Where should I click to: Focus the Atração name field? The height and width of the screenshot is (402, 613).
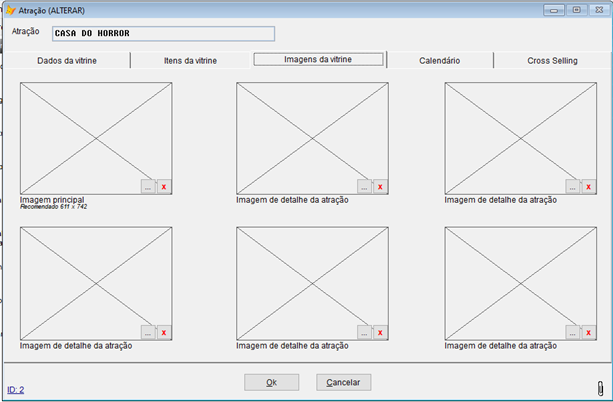coord(163,34)
